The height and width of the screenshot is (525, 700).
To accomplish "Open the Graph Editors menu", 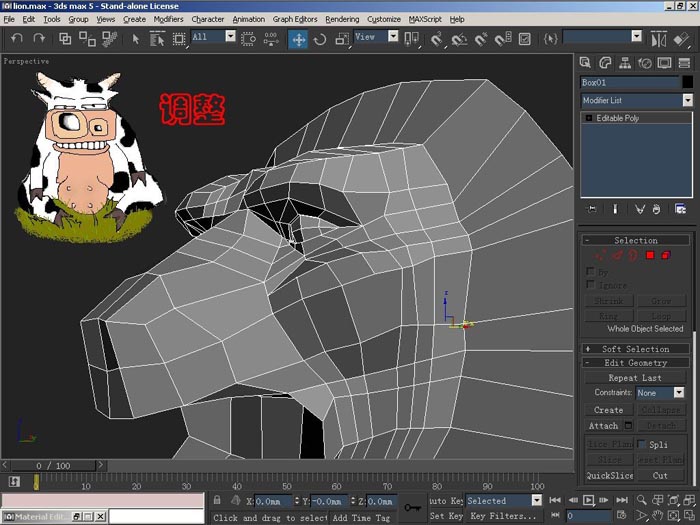I will [295, 19].
